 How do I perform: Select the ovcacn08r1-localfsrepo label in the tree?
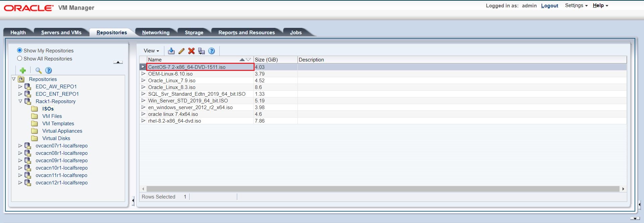point(62,153)
